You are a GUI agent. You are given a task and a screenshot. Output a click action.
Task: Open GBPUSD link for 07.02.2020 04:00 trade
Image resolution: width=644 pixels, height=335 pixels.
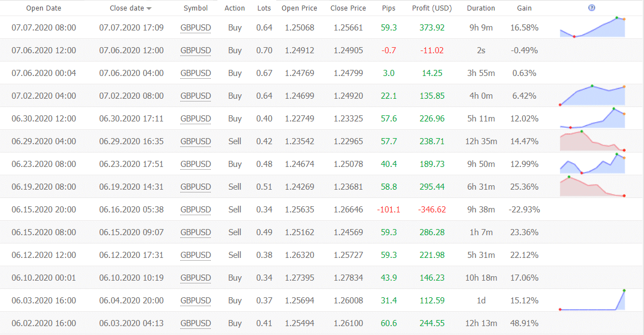tap(195, 96)
